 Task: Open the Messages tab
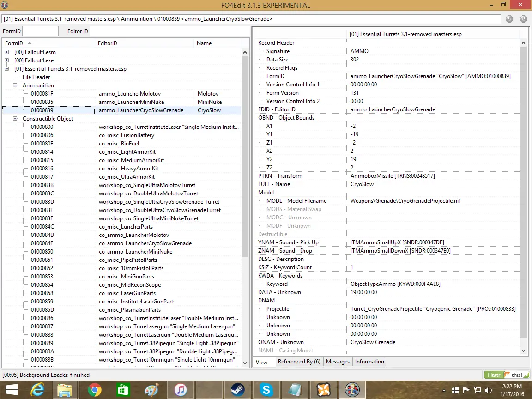pos(338,362)
